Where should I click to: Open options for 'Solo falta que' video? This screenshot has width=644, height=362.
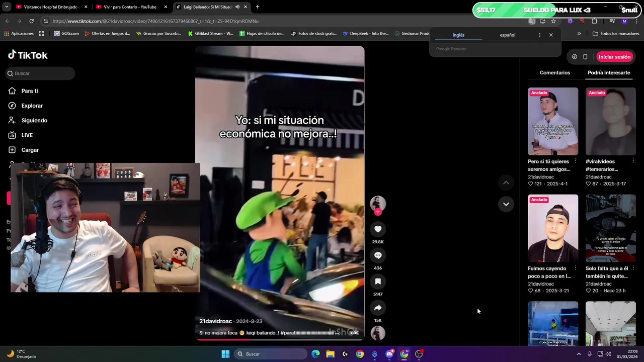(x=633, y=268)
